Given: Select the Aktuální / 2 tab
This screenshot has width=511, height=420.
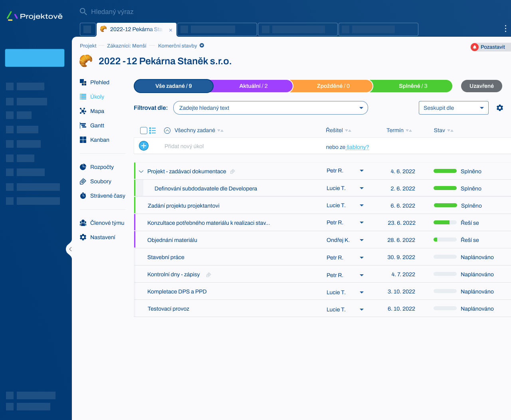Looking at the screenshot, I should (254, 86).
